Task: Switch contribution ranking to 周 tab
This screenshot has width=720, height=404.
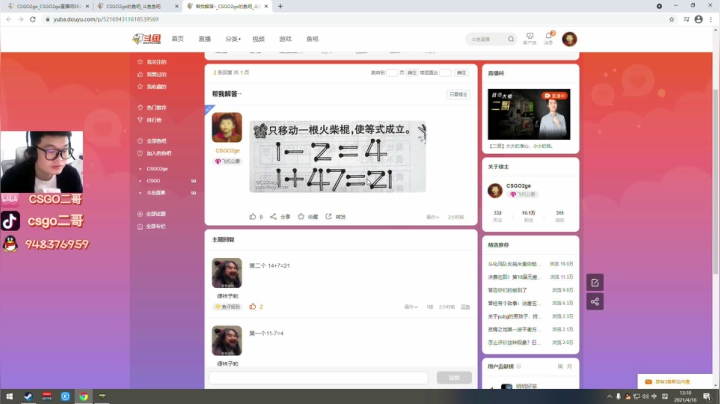Action: pyautogui.click(x=560, y=366)
